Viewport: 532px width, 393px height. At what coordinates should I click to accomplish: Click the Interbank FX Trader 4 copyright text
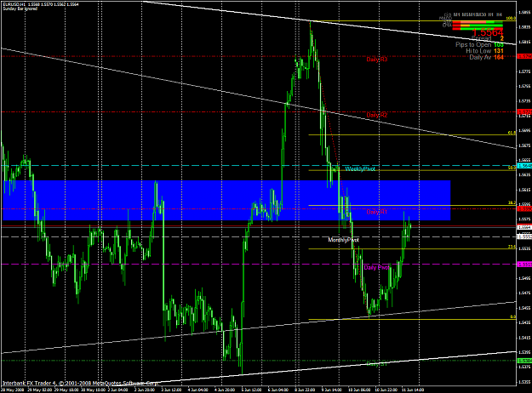(80, 383)
